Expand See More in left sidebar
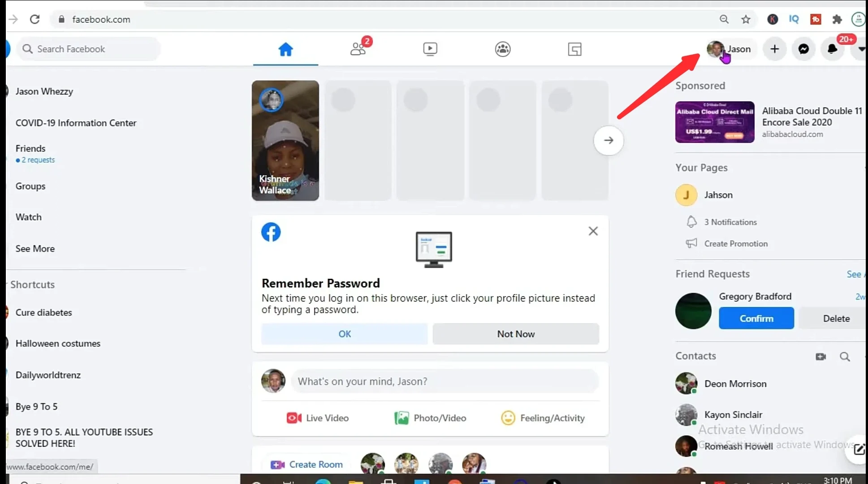Image resolution: width=868 pixels, height=484 pixels. tap(35, 249)
